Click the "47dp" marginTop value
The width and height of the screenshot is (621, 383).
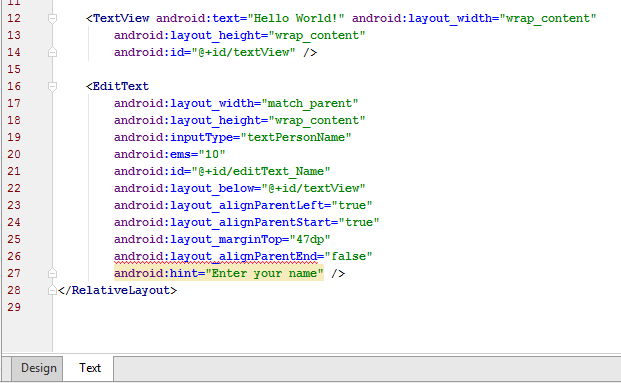[x=310, y=240]
